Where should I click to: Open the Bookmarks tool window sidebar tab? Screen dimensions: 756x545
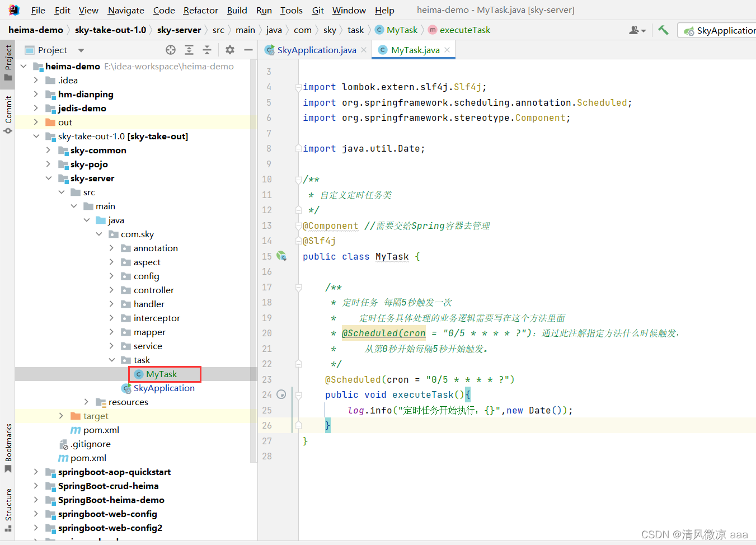[8, 448]
